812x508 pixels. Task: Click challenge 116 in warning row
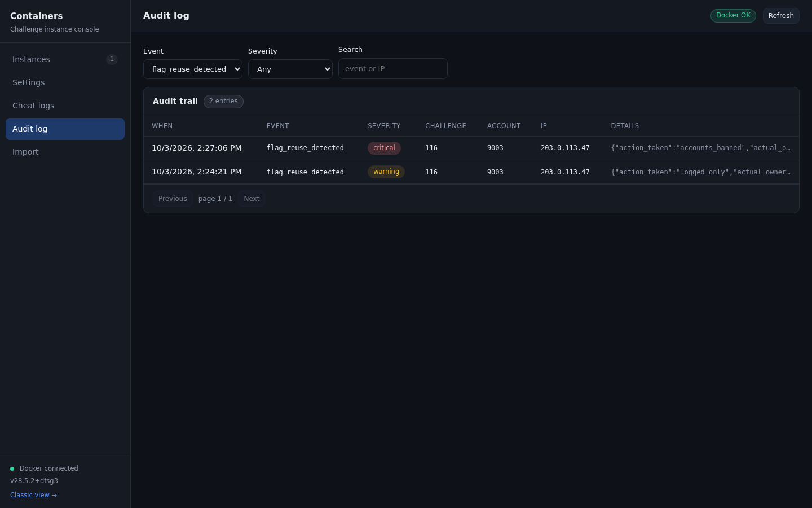click(x=431, y=172)
